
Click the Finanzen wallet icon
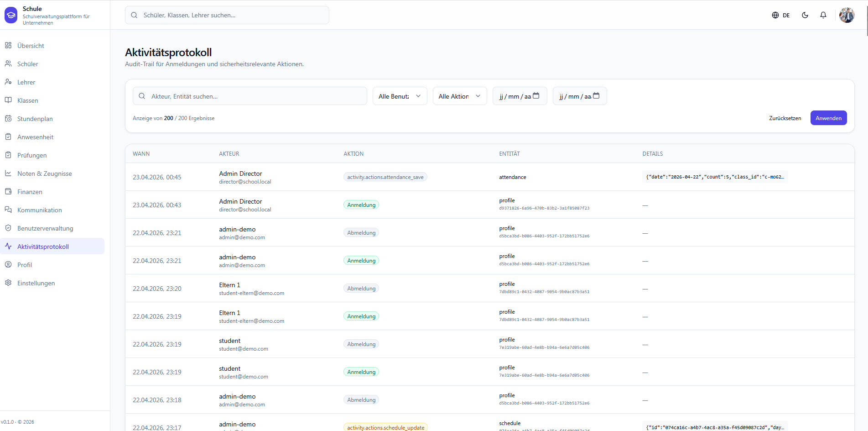click(8, 192)
